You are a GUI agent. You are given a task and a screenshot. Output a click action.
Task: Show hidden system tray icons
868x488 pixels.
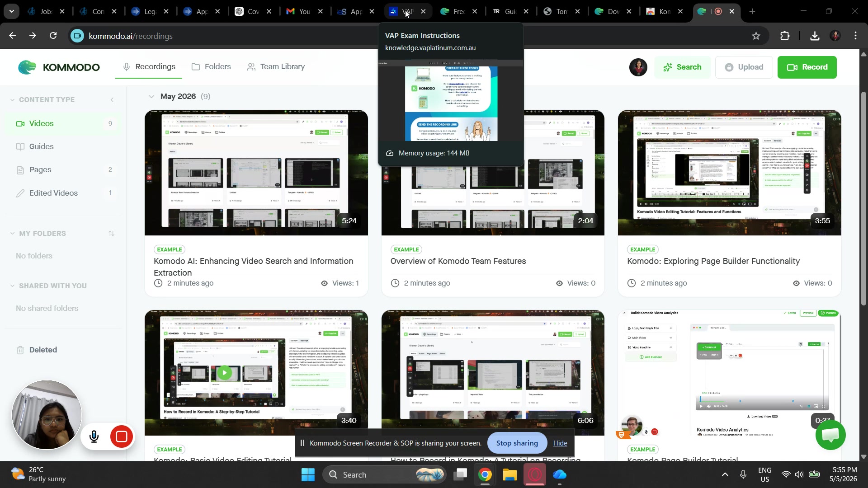(x=725, y=475)
